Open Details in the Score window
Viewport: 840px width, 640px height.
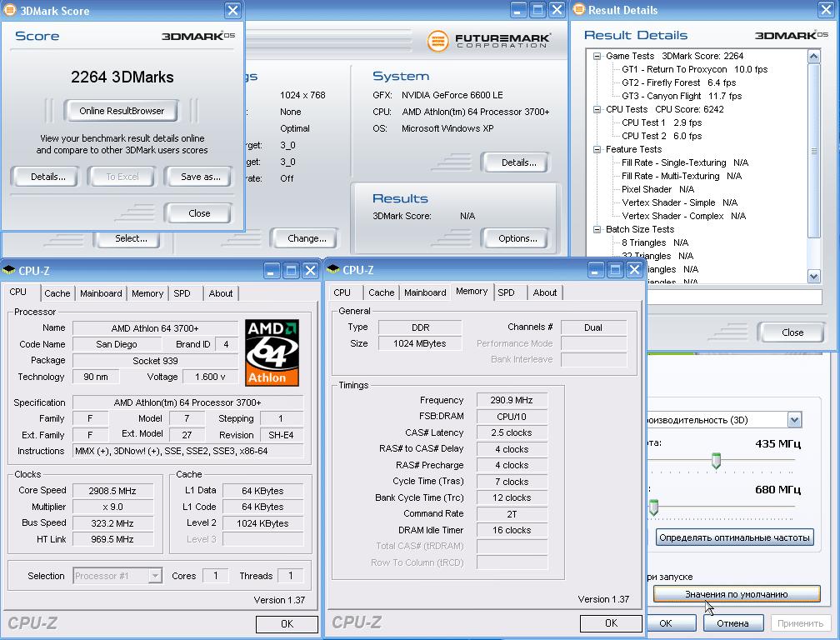pyautogui.click(x=47, y=177)
